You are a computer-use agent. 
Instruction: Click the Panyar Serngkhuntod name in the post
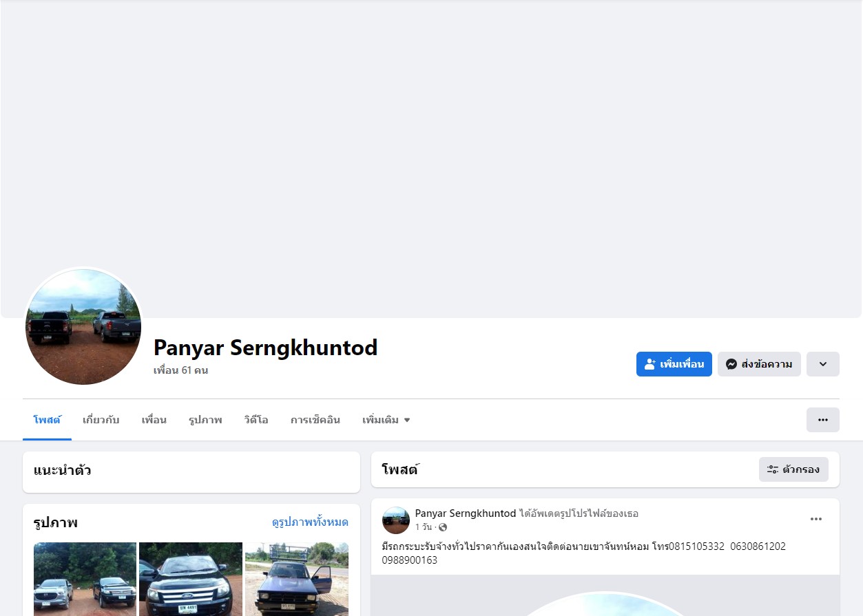(x=466, y=513)
